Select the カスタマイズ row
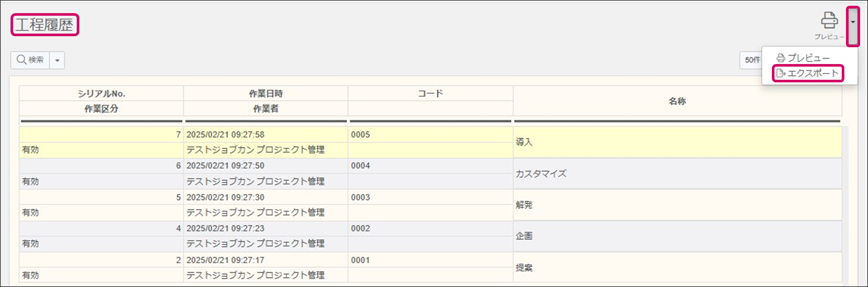The height and width of the screenshot is (287, 868). (541, 174)
